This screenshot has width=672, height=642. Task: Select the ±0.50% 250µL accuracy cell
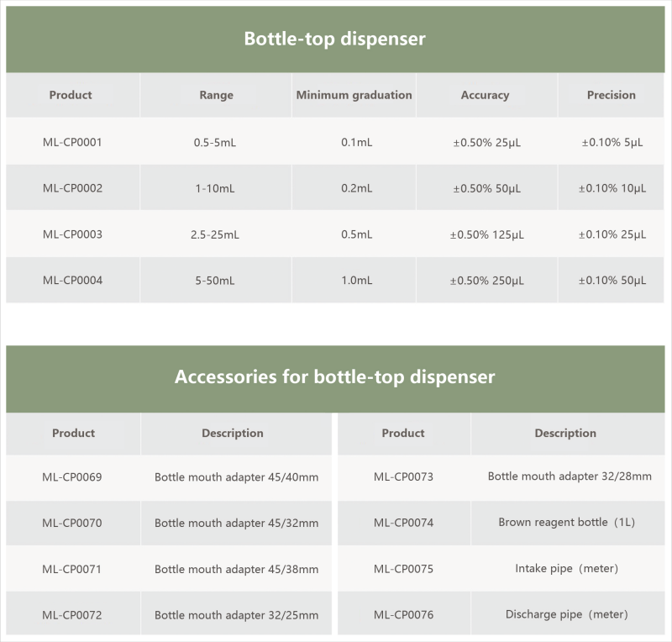(x=486, y=281)
